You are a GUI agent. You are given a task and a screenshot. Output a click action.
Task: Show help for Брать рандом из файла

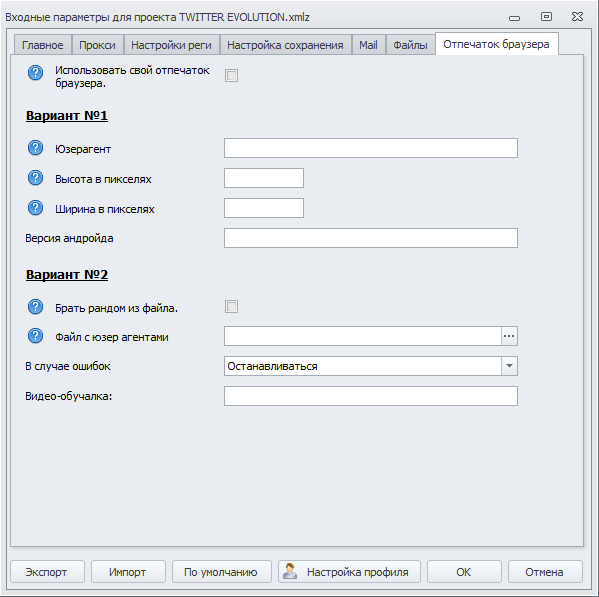36,307
